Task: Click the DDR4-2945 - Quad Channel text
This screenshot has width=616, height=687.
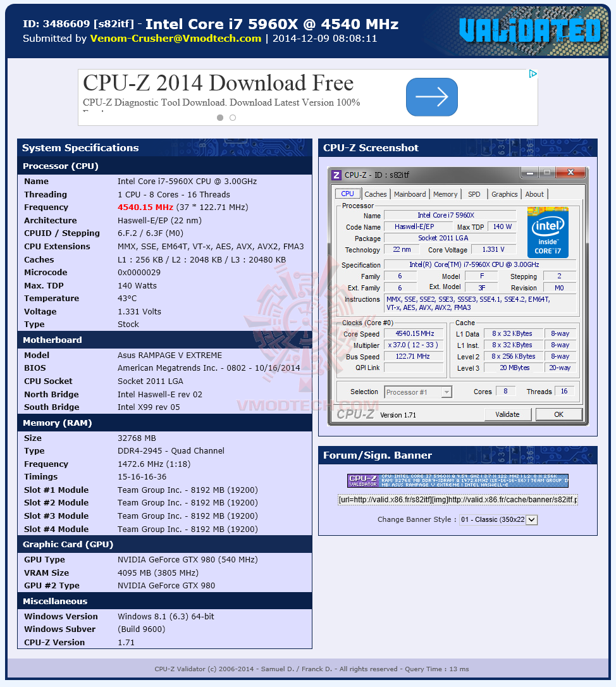Action: [x=171, y=451]
